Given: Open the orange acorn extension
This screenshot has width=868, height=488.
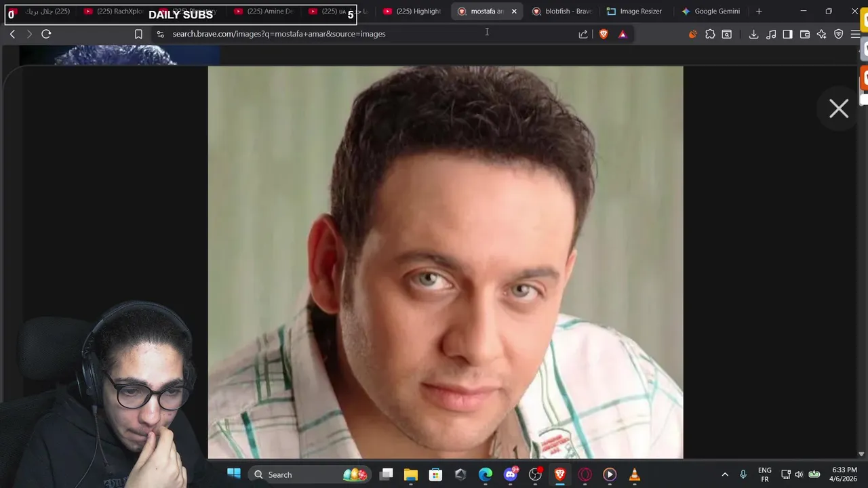Looking at the screenshot, I should coord(692,34).
